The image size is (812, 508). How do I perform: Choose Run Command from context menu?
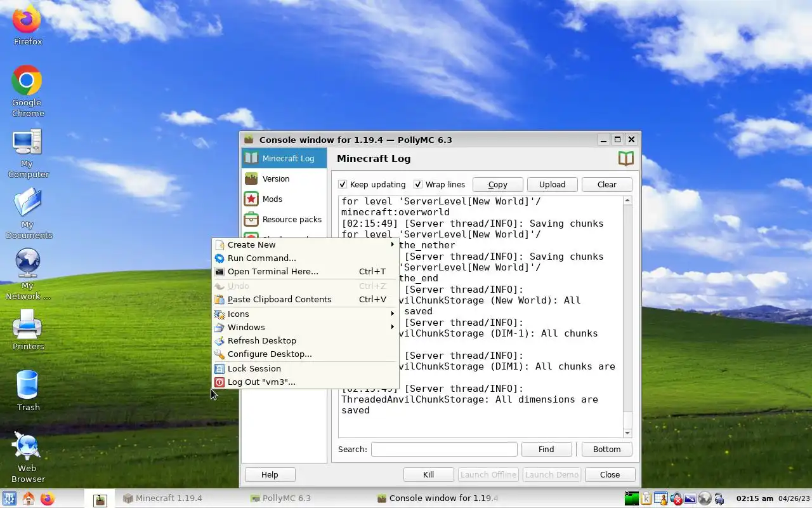305,258
